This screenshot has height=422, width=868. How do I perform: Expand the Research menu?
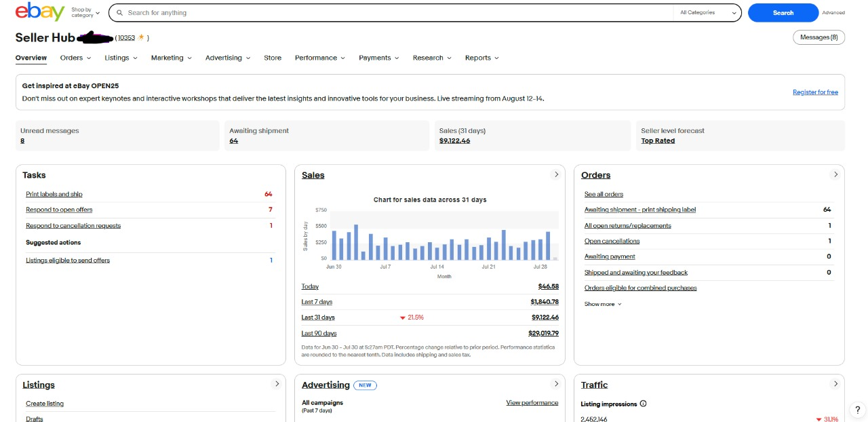point(432,58)
